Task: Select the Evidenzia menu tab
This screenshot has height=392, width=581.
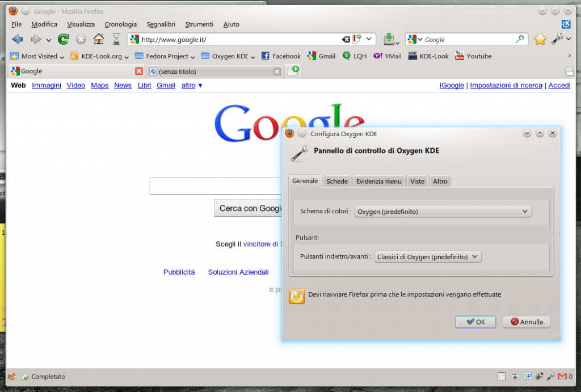Action: [x=378, y=182]
